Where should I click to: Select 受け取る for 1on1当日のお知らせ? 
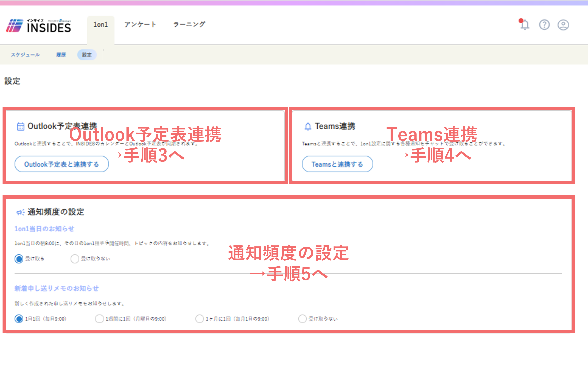pyautogui.click(x=19, y=259)
